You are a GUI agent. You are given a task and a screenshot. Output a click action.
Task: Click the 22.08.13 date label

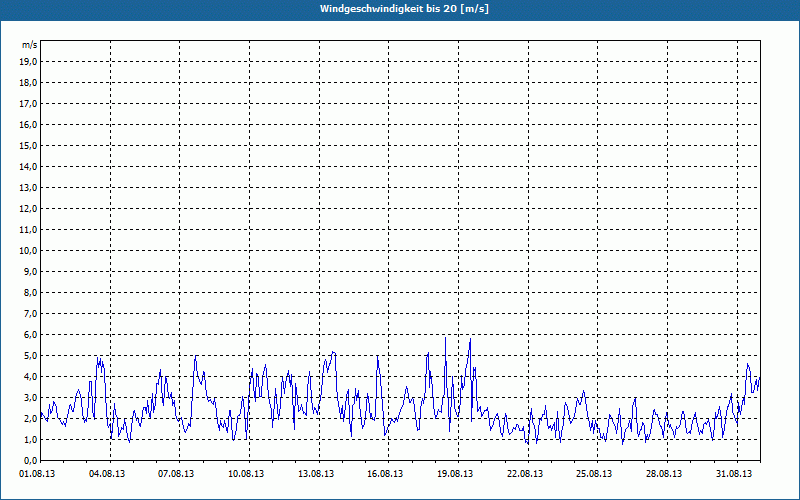point(525,474)
